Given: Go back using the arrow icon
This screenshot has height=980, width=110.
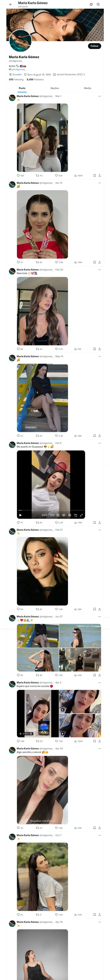Looking at the screenshot, I should pyautogui.click(x=11, y=5).
